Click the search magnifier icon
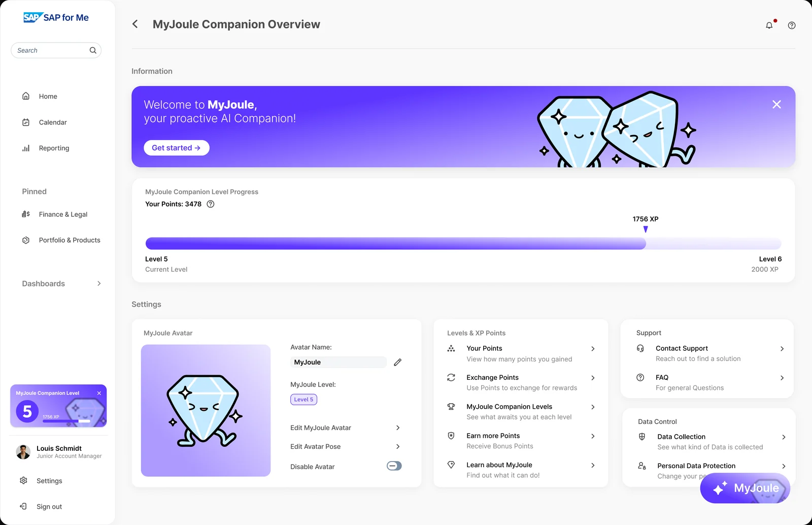The height and width of the screenshot is (525, 812). [93, 50]
